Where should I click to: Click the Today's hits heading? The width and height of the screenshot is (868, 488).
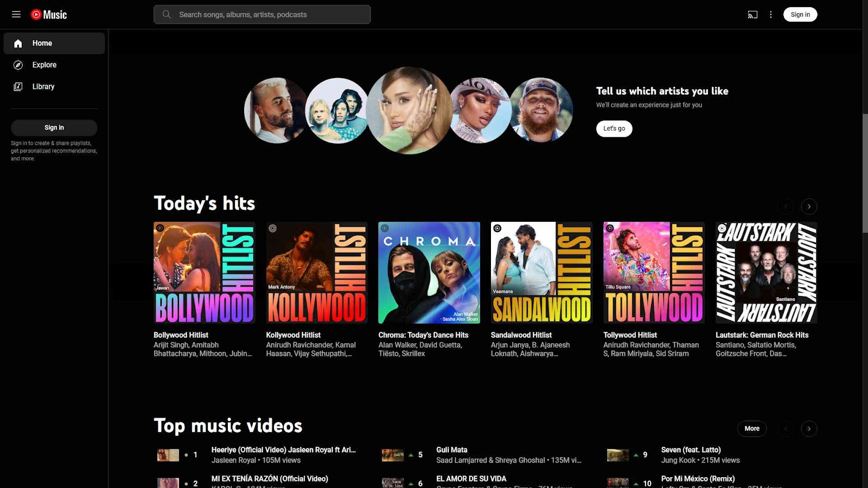tap(205, 203)
